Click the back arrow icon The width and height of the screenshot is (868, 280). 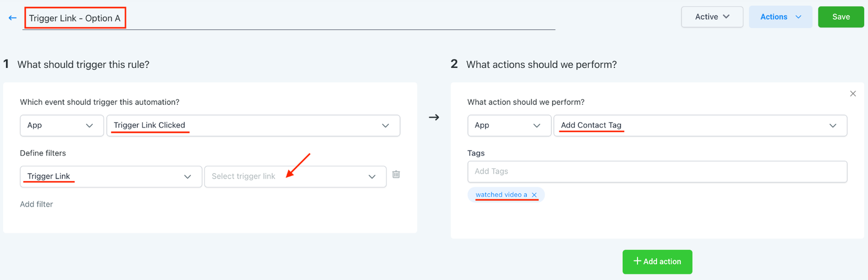[12, 18]
